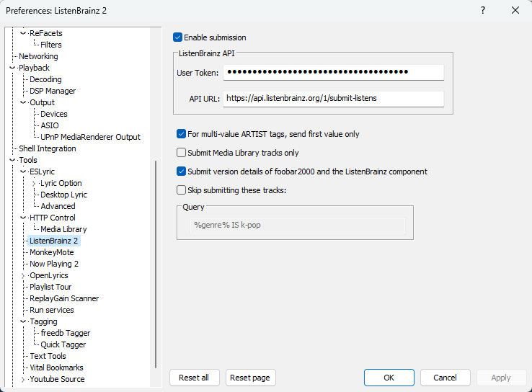The image size is (532, 392).
Task: Collapse the ESLyric tree node
Action: tap(23, 171)
